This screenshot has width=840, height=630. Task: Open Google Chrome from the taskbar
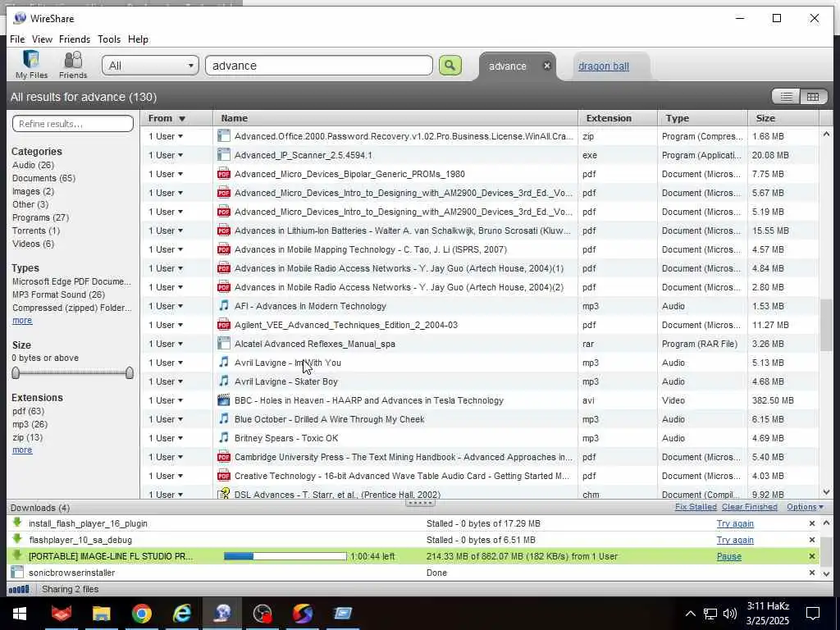tap(141, 614)
